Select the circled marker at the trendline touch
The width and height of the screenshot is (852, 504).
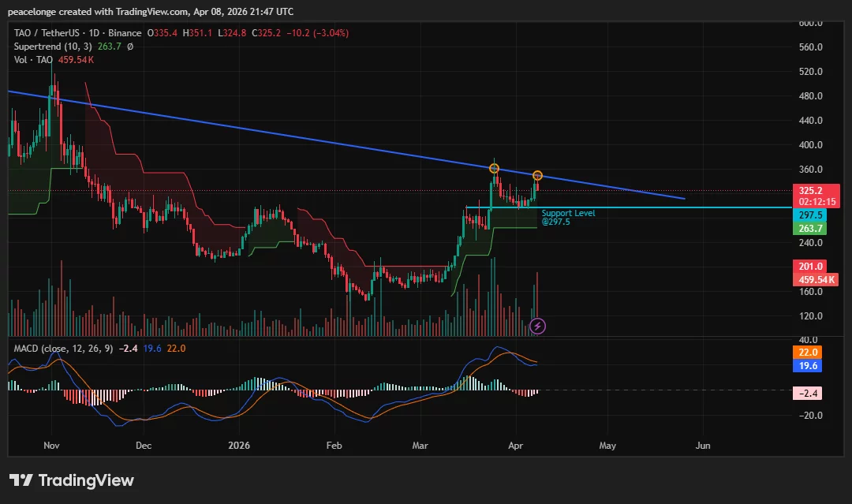tap(493, 168)
